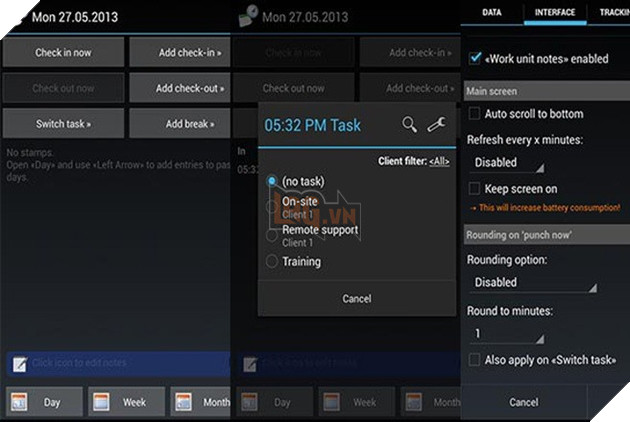Viewport: 630px width, 422px height.
Task: Tap the search magnifier in Task dialog
Action: [x=409, y=125]
